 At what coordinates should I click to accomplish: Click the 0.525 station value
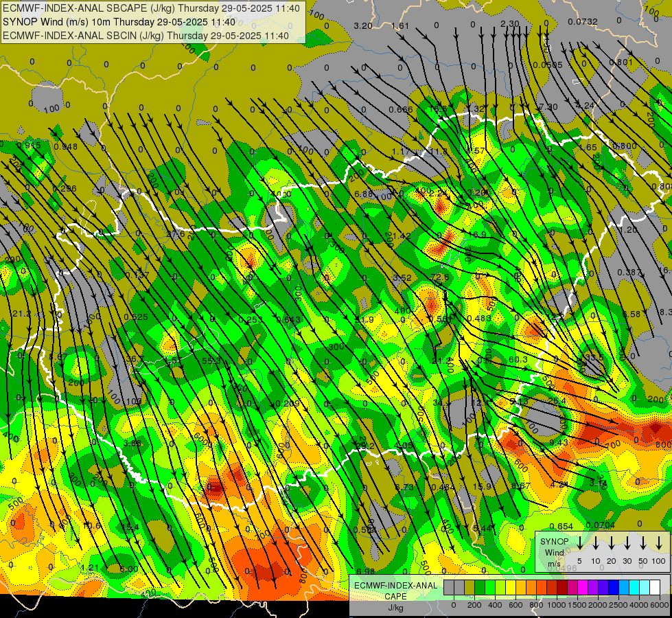coord(136,317)
